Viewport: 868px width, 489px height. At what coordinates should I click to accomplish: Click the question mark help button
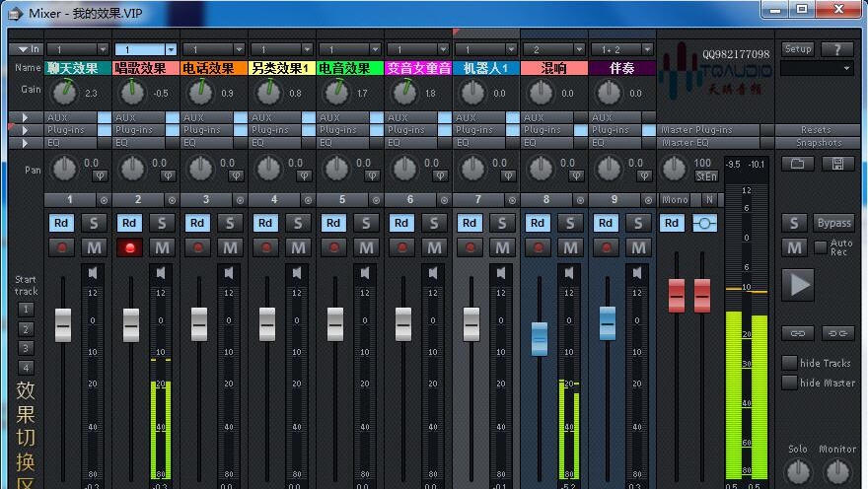pyautogui.click(x=837, y=49)
